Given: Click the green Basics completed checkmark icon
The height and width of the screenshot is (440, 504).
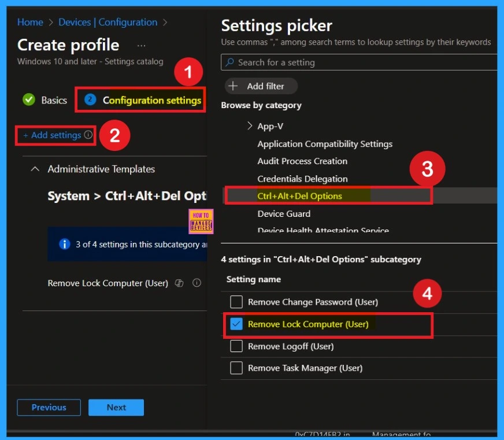Looking at the screenshot, I should 29,99.
